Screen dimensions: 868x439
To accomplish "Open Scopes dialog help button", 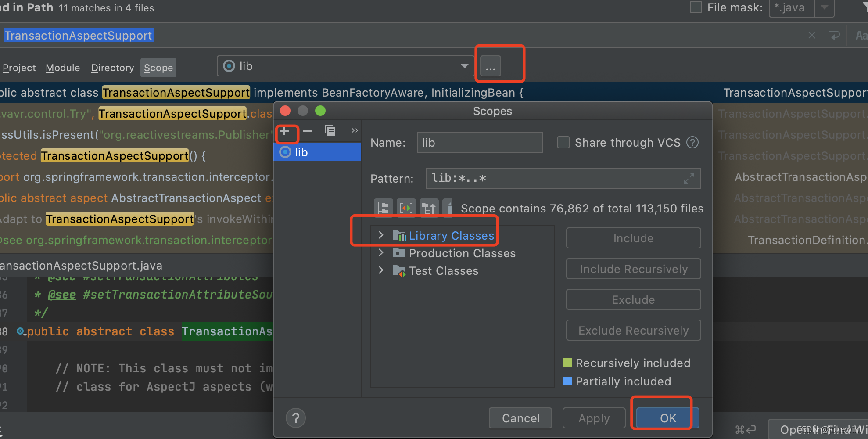I will click(296, 418).
